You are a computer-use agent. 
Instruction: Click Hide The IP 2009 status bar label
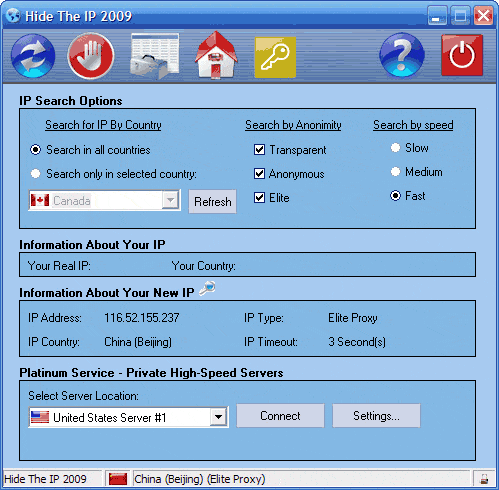(45, 479)
